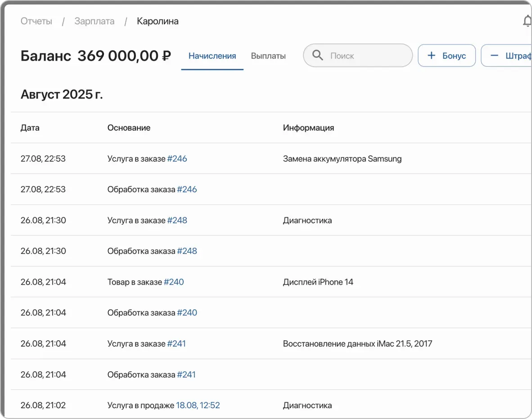Open order #240 next to Дисплей iPhone 14
The image size is (532, 419).
pos(174,281)
